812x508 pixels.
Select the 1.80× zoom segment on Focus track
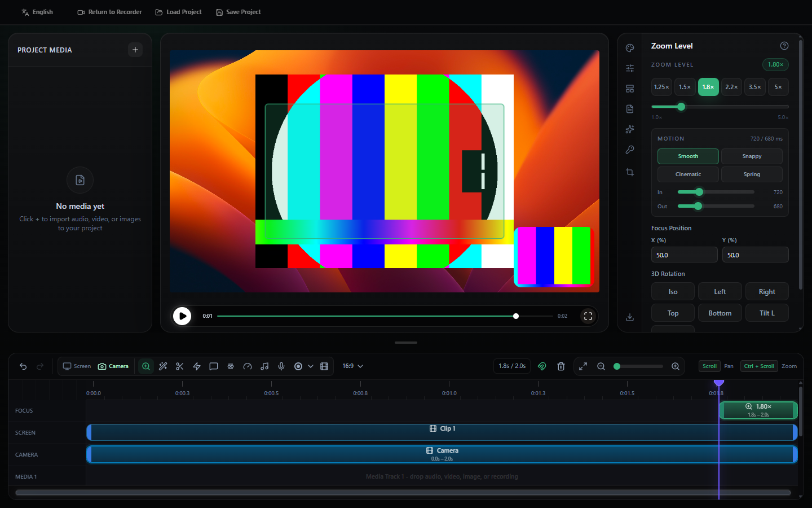tap(758, 410)
